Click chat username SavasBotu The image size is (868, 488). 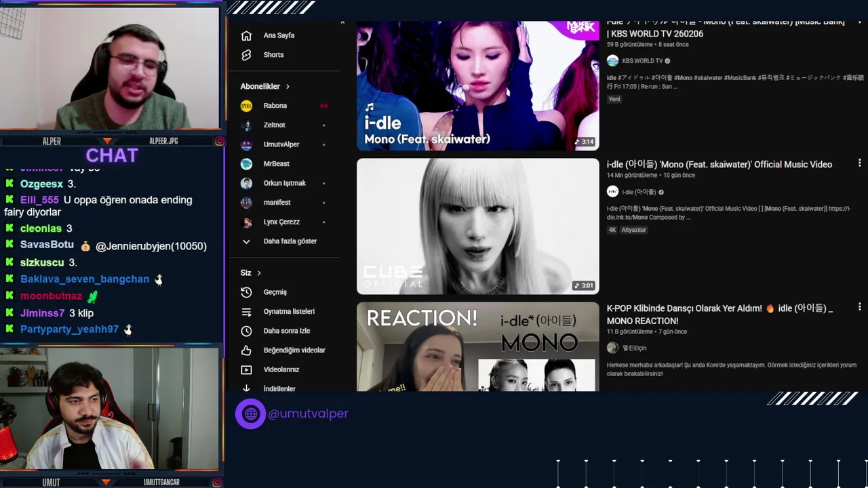pos(47,245)
